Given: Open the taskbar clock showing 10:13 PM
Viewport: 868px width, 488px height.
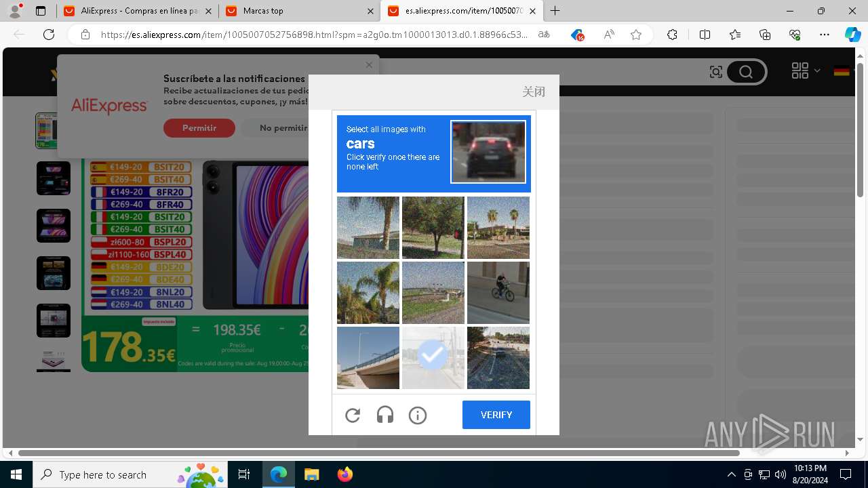Looking at the screenshot, I should 810,474.
